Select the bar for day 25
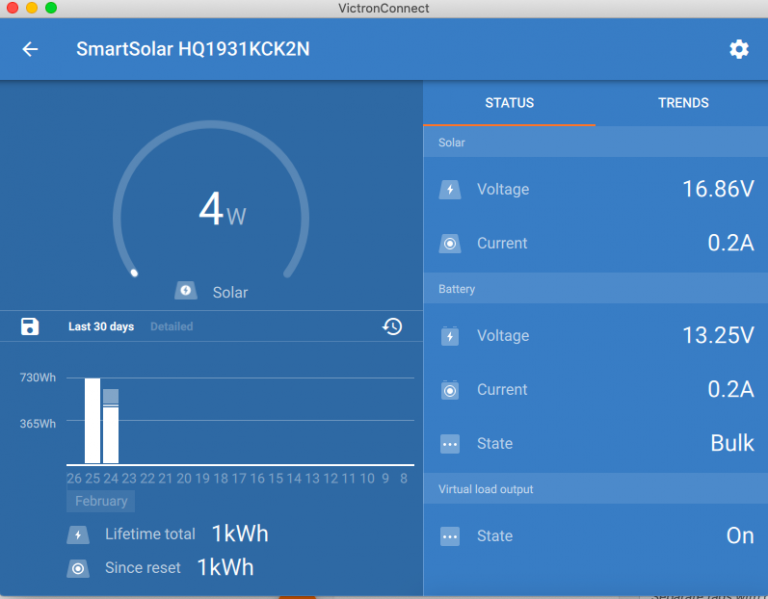 [93, 420]
